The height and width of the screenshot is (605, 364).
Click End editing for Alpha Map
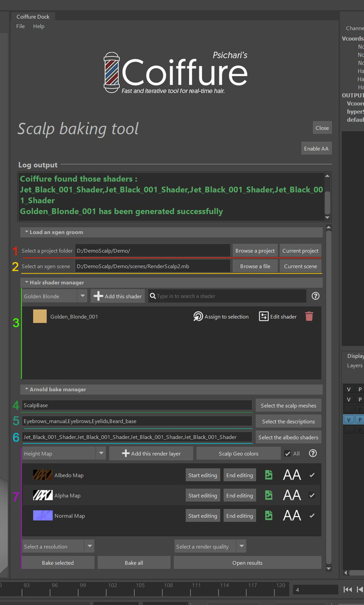(240, 495)
